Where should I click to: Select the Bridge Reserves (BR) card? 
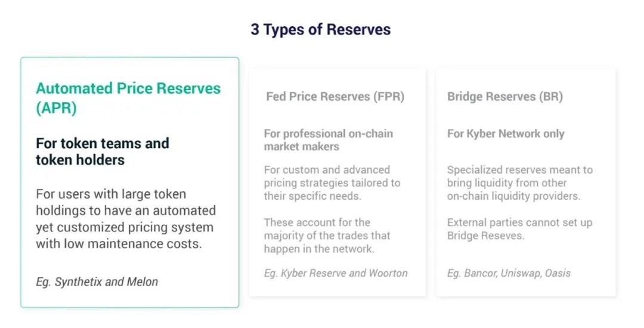point(526,182)
